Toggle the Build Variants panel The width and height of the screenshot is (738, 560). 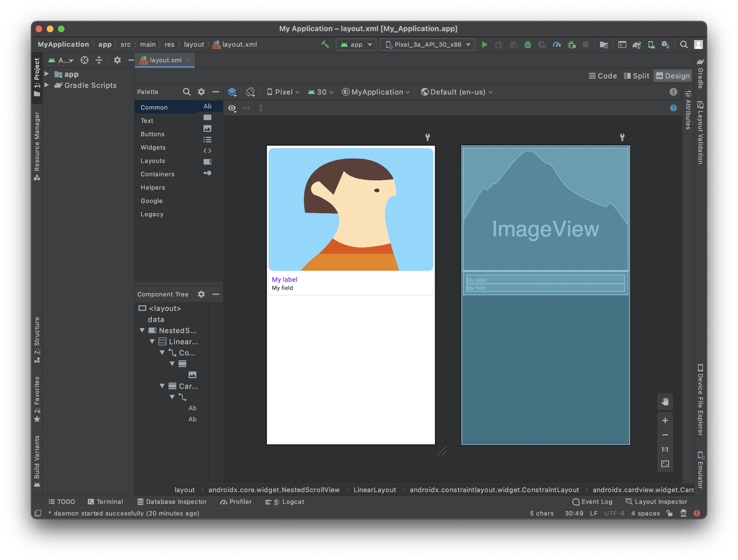tap(37, 461)
